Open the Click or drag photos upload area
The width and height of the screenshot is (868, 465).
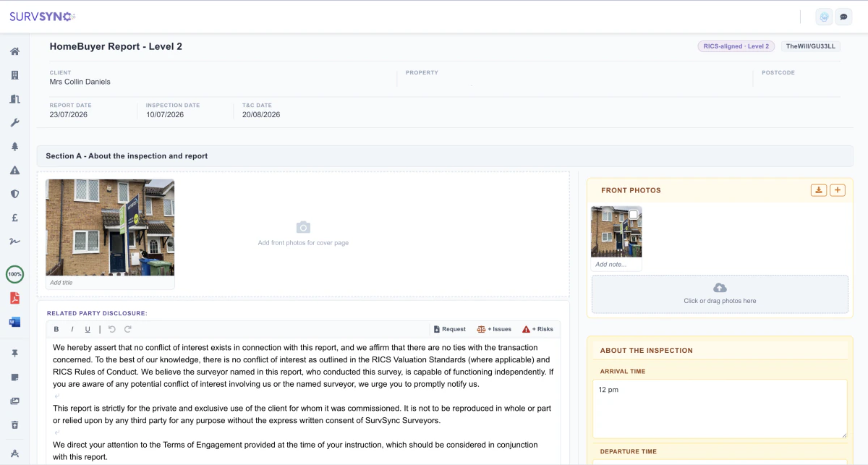tap(720, 294)
